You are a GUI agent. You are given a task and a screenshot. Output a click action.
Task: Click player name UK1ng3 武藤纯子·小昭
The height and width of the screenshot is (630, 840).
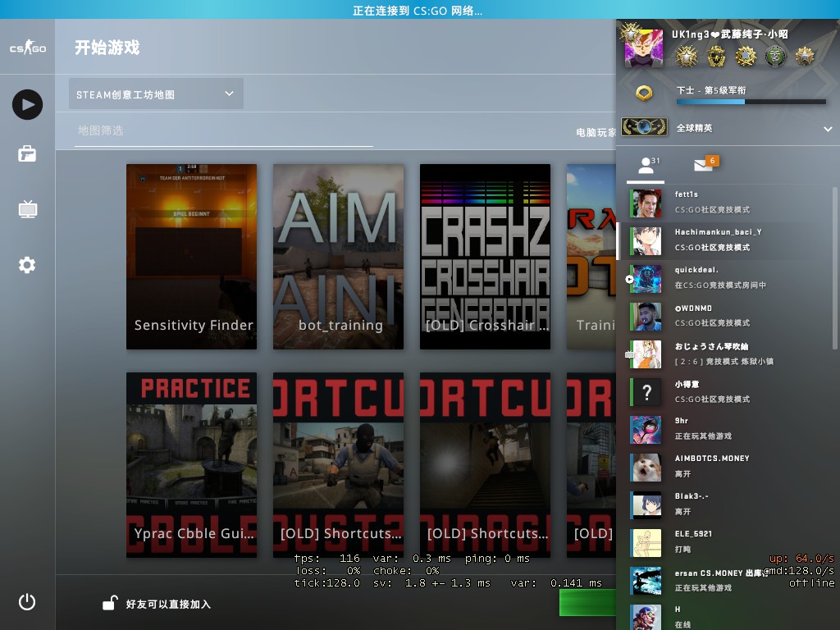(729, 34)
